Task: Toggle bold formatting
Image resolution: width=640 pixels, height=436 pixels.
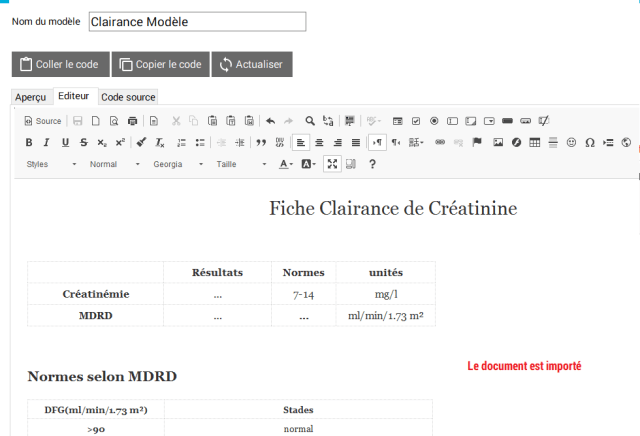Action: (x=29, y=142)
